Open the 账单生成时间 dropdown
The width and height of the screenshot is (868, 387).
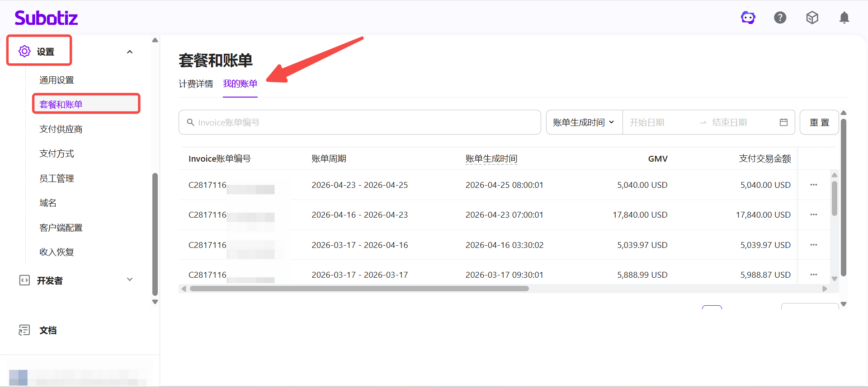pos(584,122)
